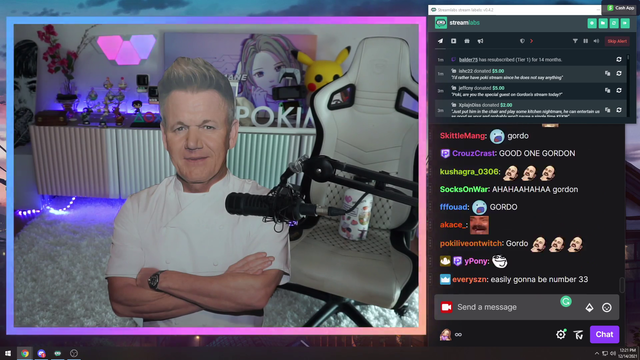640x360 pixels.
Task: Open the event filter funnel icon
Action: tap(575, 41)
